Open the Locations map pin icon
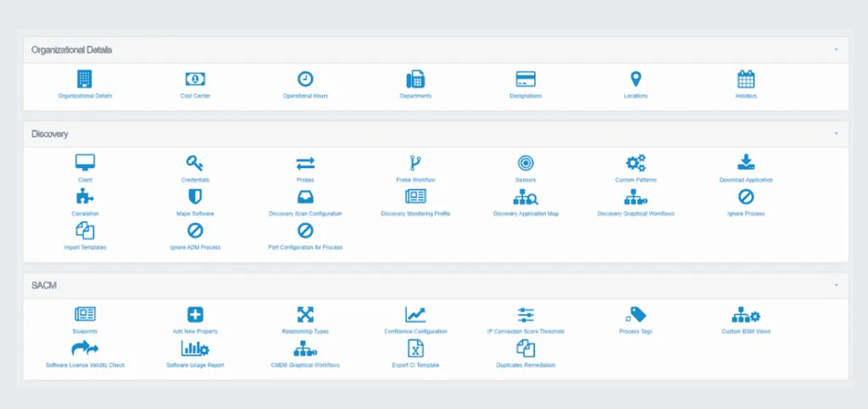Screen dimensions: 868x409 click(636, 79)
